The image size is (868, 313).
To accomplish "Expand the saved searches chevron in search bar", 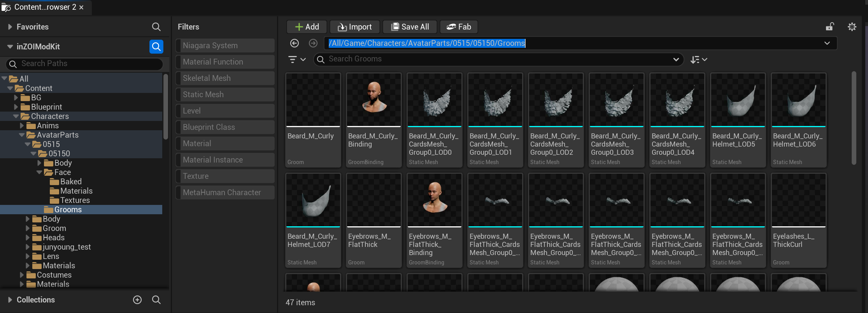I will pyautogui.click(x=676, y=59).
